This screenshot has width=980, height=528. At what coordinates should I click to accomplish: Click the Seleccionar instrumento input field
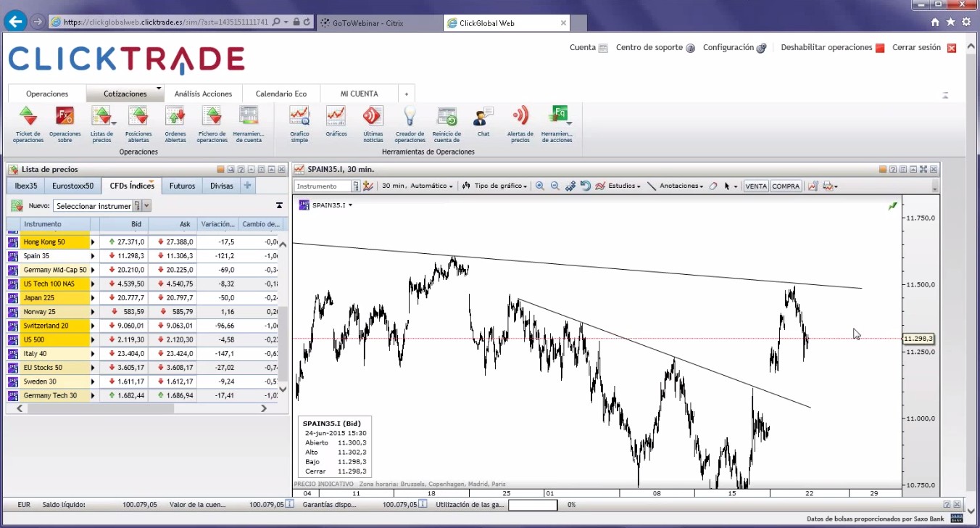(93, 206)
